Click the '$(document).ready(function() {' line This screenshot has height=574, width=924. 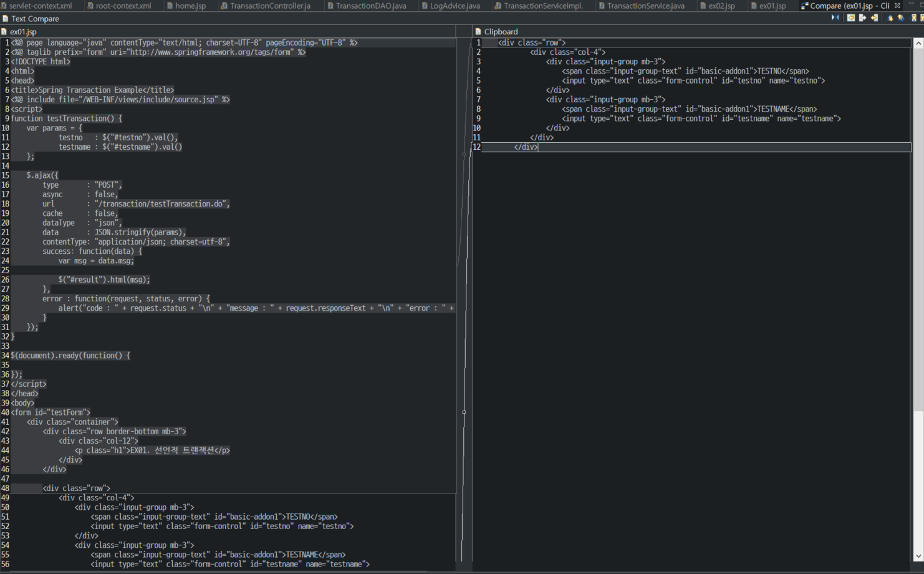pos(71,356)
